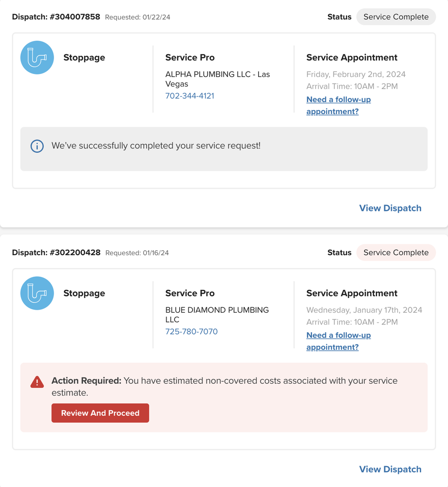Click the red warning triangle icon
This screenshot has width=448, height=487.
pos(37,382)
